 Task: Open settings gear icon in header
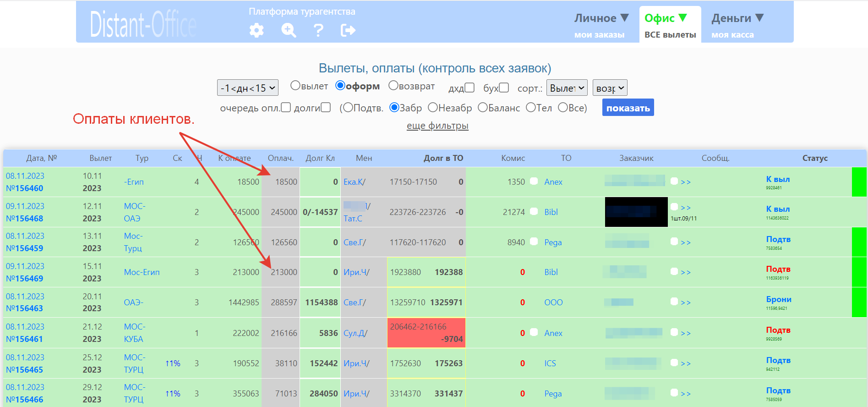tap(257, 30)
